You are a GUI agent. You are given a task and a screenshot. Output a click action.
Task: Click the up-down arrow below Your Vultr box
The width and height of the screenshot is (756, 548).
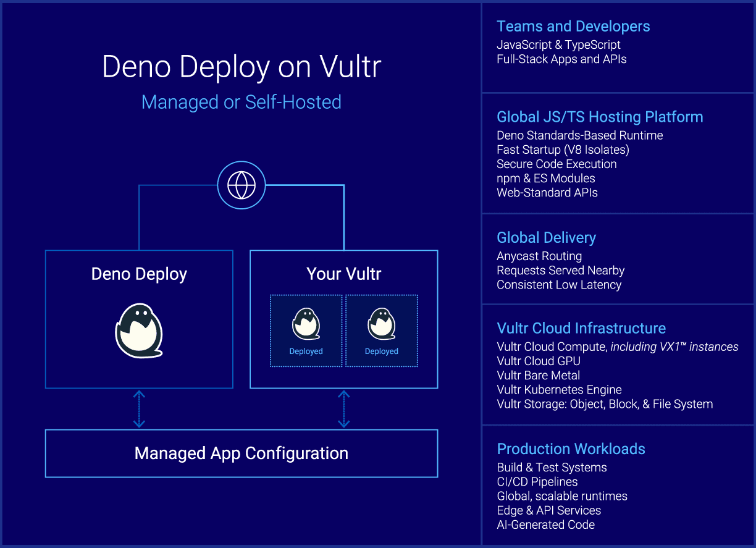pos(343,409)
